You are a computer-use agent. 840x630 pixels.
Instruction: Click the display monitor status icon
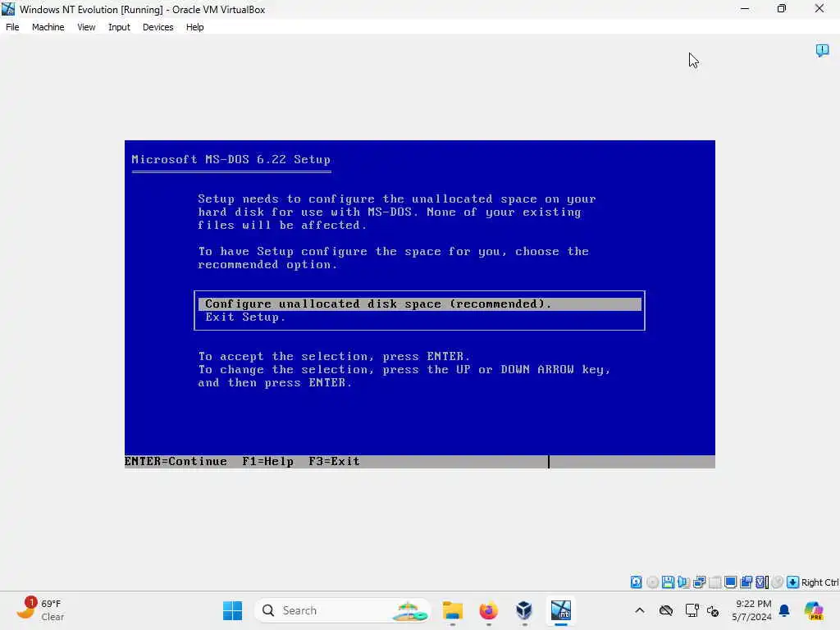pyautogui.click(x=730, y=582)
